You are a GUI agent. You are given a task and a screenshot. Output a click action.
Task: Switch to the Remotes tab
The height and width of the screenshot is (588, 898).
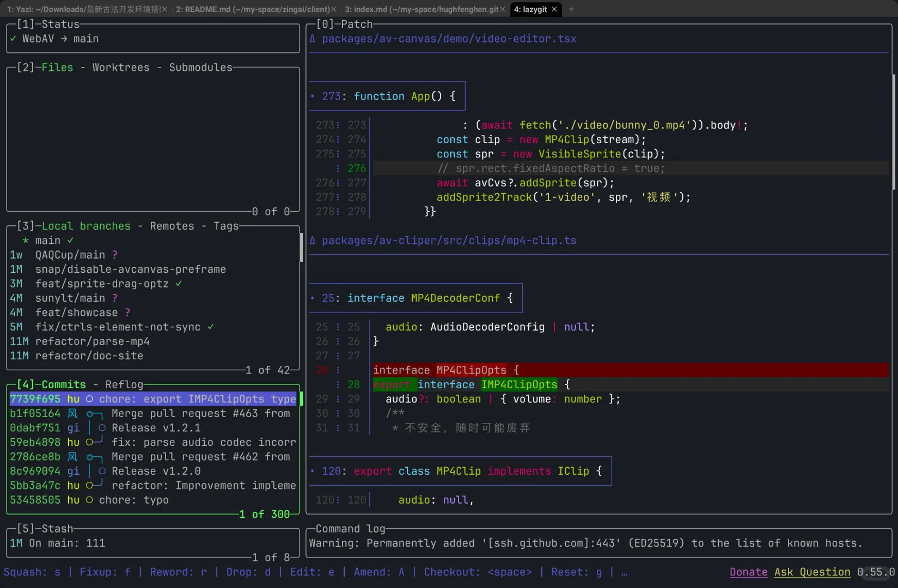pyautogui.click(x=172, y=226)
